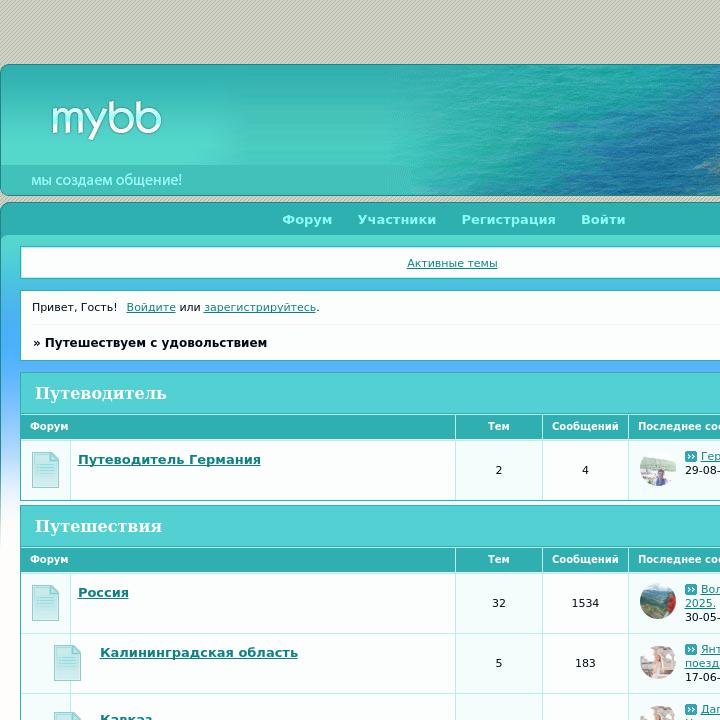Open the avatar in the Россия row
The image size is (720, 720).
pos(657,602)
